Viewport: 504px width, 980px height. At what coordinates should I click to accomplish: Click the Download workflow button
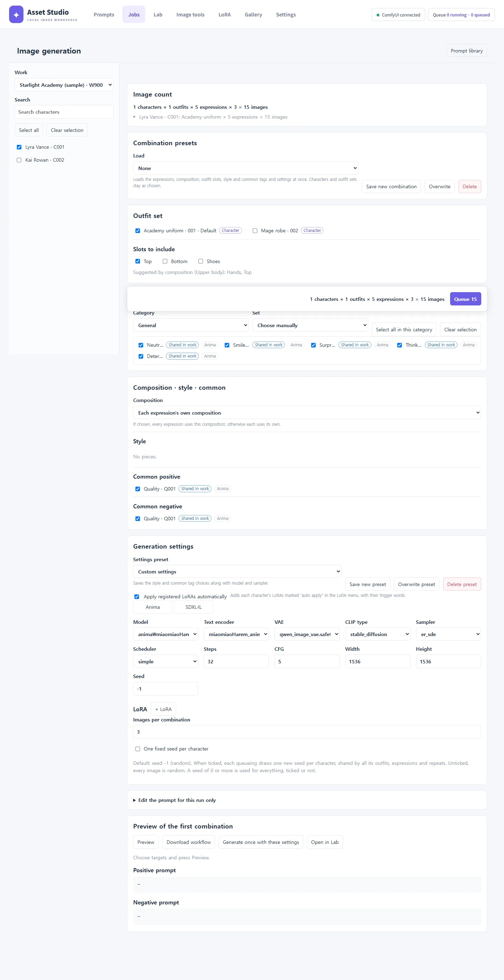point(188,842)
